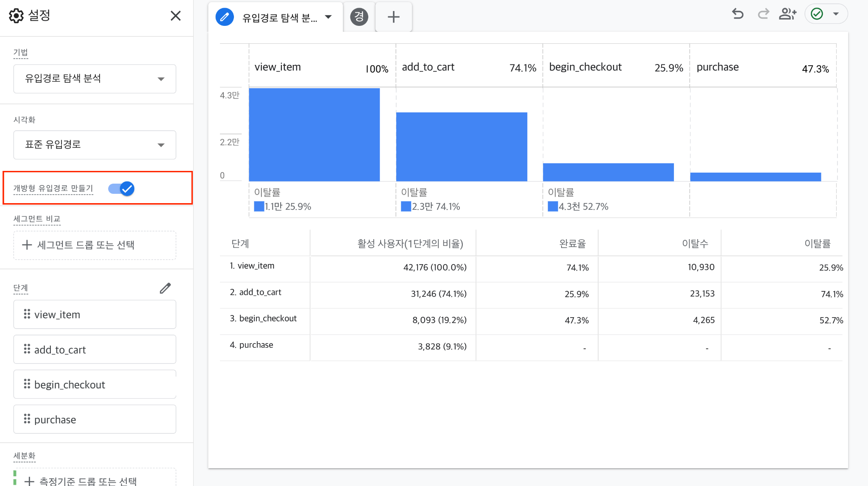
Task: Click purchase step drag handle
Action: pos(27,419)
